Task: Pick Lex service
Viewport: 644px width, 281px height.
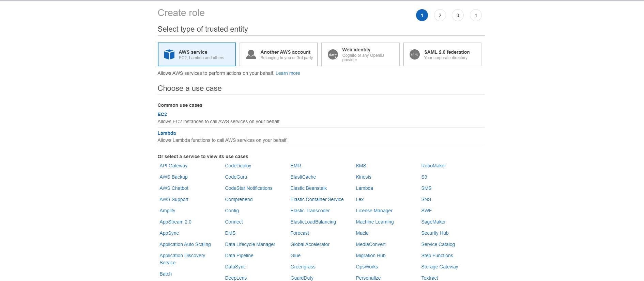Action: tap(360, 199)
